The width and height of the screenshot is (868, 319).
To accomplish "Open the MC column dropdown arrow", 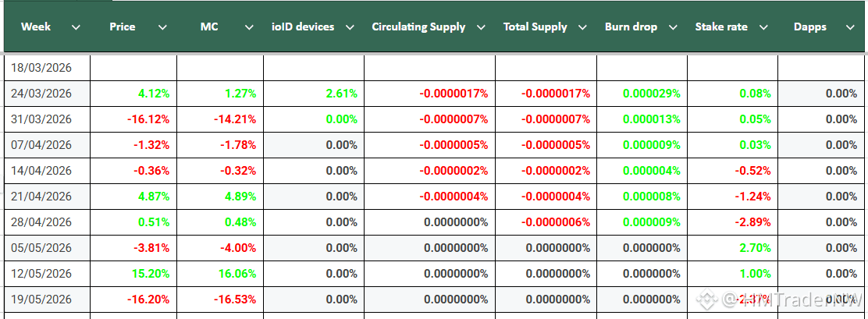I will [250, 27].
